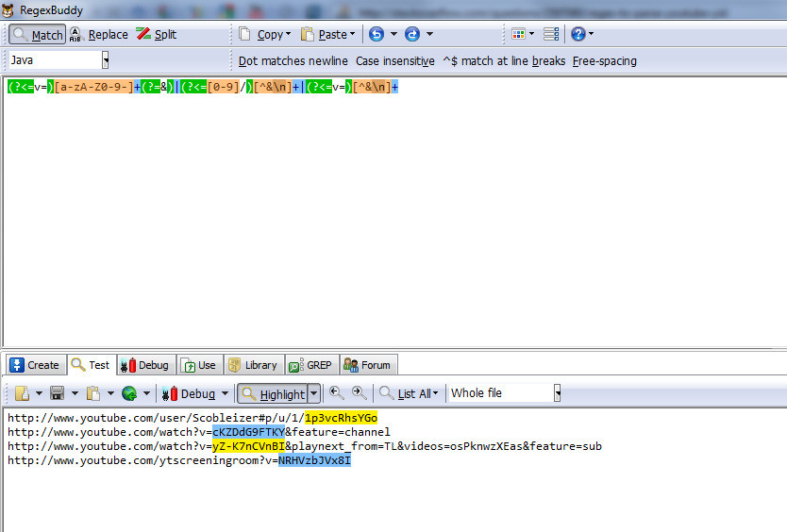Toggle Dot matches newline option
The image size is (787, 532).
pos(293,61)
